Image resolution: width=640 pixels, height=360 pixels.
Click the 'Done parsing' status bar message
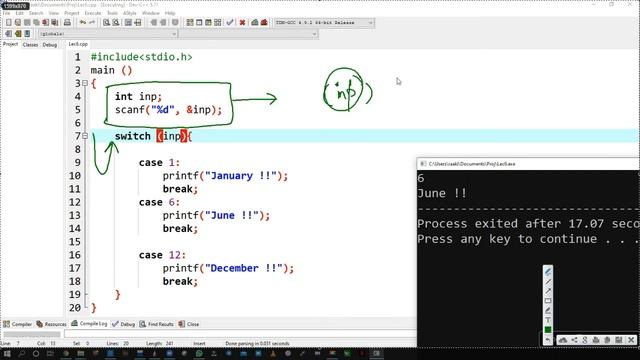pos(257,344)
